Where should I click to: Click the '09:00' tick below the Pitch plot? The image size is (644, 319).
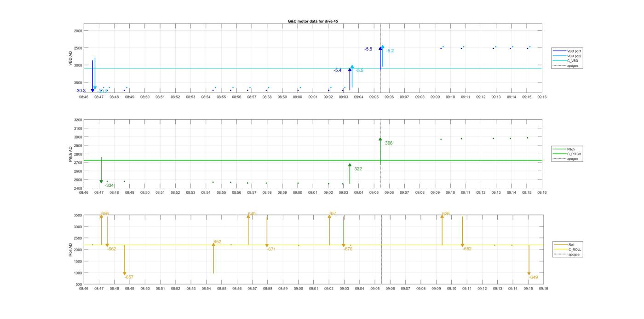298,193
